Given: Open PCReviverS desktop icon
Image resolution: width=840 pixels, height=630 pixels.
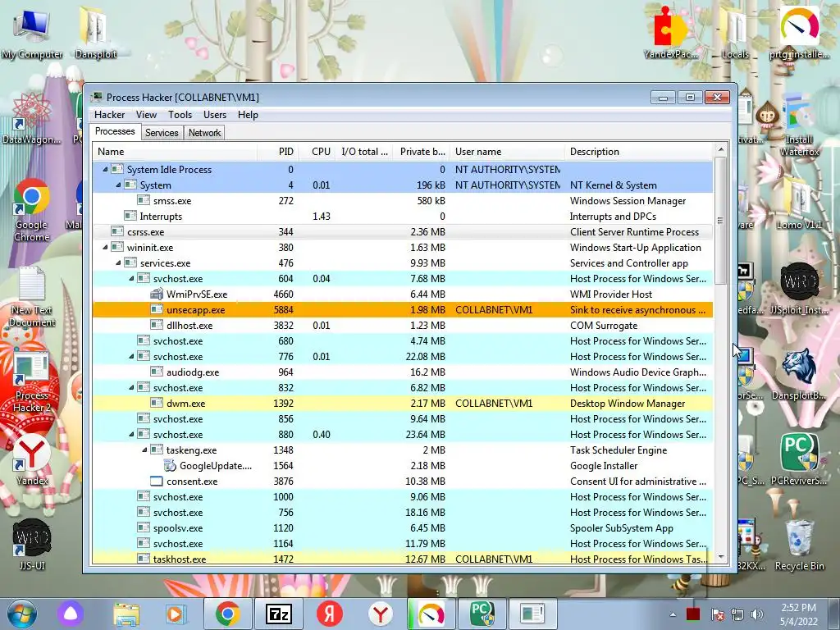Looking at the screenshot, I should pos(799,459).
